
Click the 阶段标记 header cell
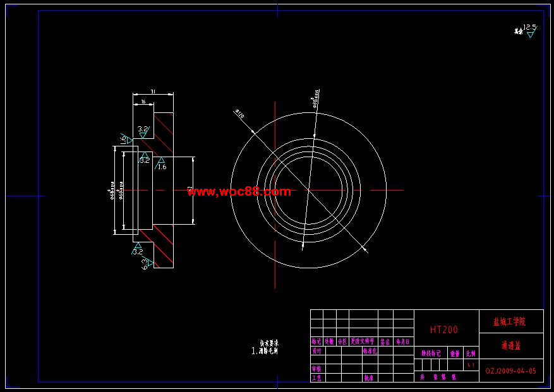click(x=431, y=353)
